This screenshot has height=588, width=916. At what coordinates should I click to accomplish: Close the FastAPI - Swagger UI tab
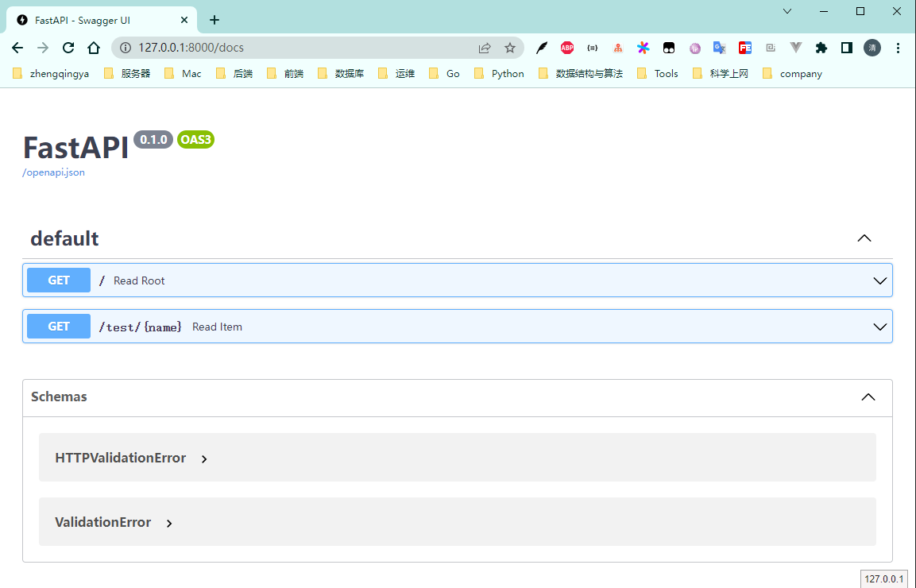(x=184, y=20)
